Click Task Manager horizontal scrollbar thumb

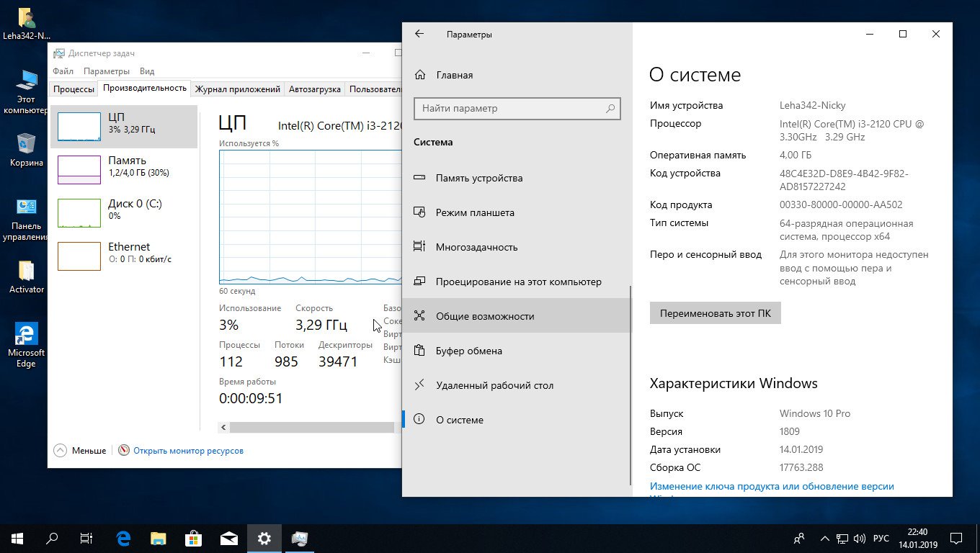[x=312, y=427]
